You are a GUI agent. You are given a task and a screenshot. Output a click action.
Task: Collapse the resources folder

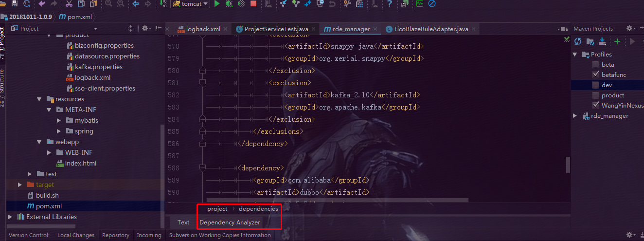39,99
